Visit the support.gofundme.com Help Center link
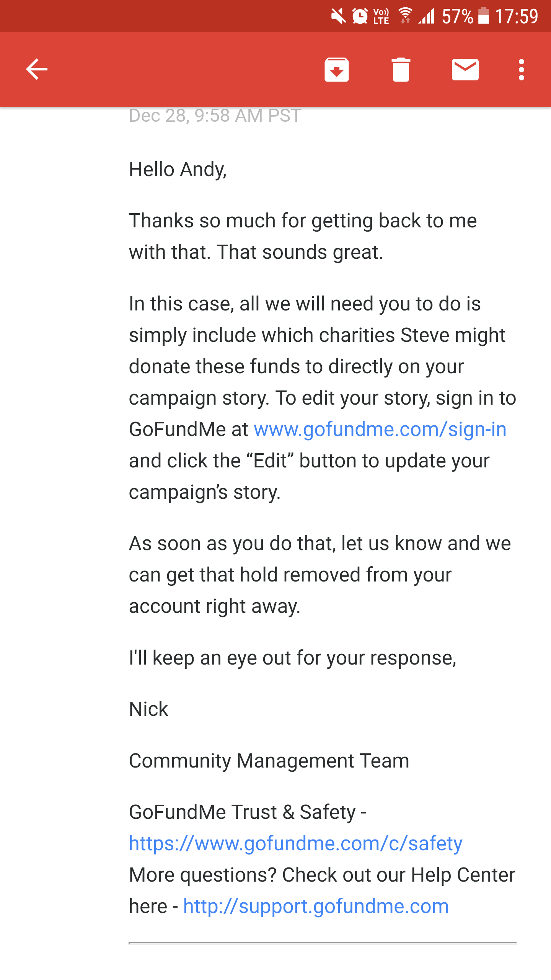This screenshot has width=551, height=980. tap(316, 906)
